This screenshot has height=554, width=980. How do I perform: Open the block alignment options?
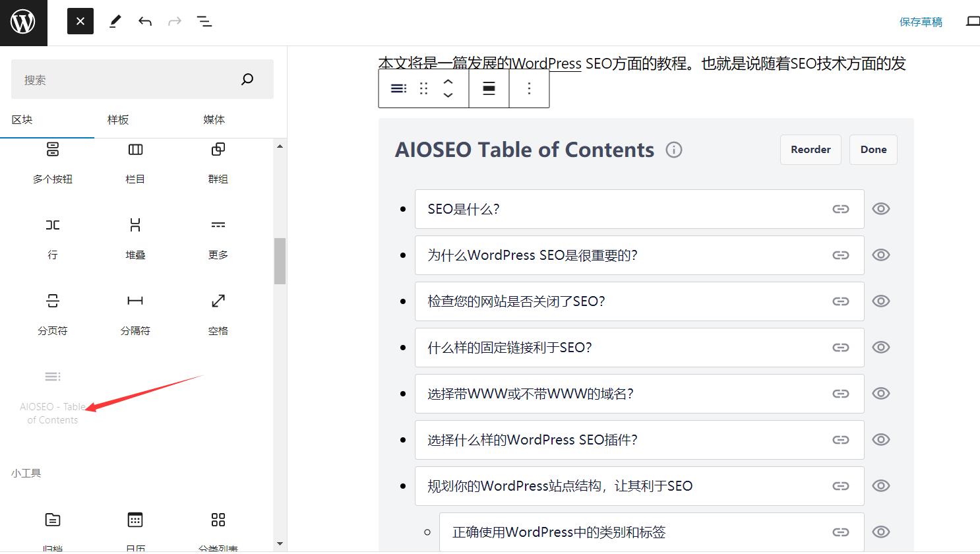pos(489,88)
